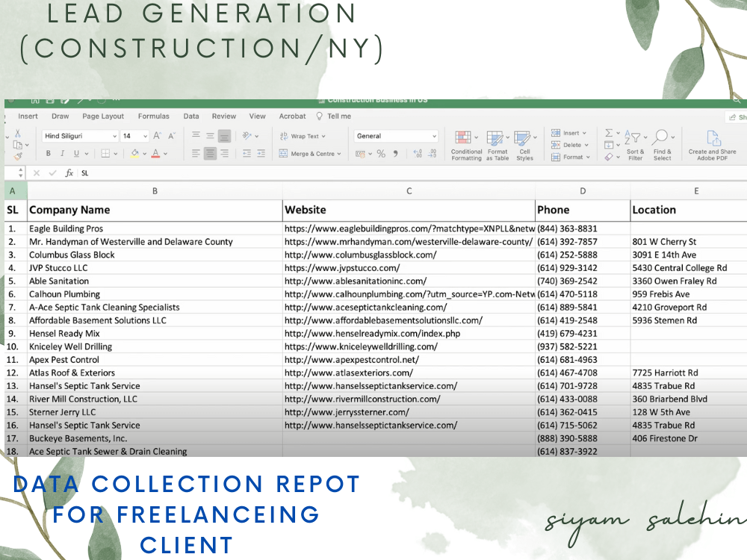
Task: Click the Tell me search box
Action: (x=334, y=116)
